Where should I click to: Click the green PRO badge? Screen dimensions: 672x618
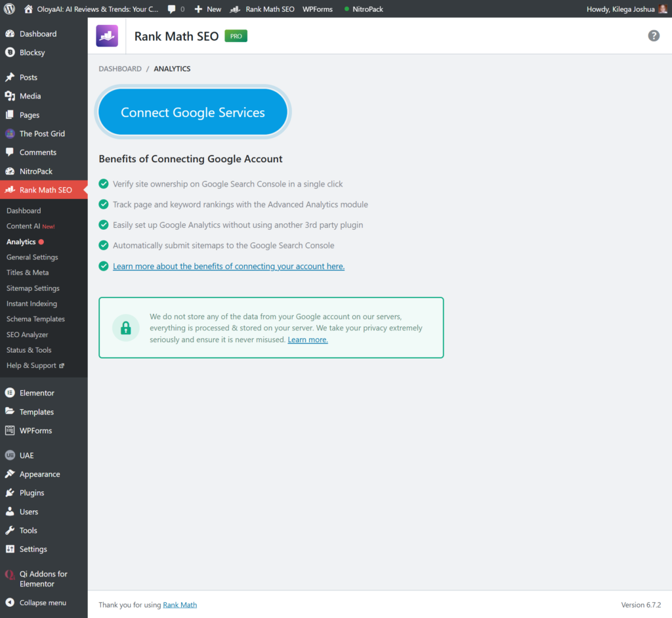pyautogui.click(x=236, y=36)
